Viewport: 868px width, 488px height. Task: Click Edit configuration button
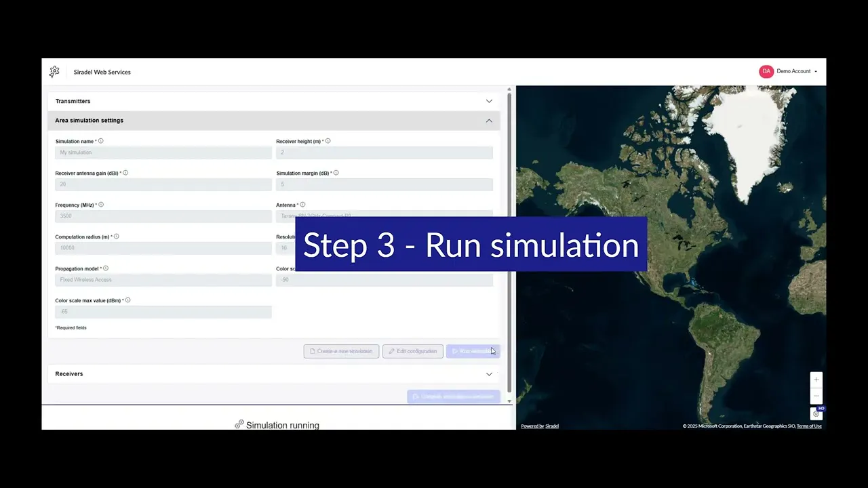pyautogui.click(x=412, y=351)
